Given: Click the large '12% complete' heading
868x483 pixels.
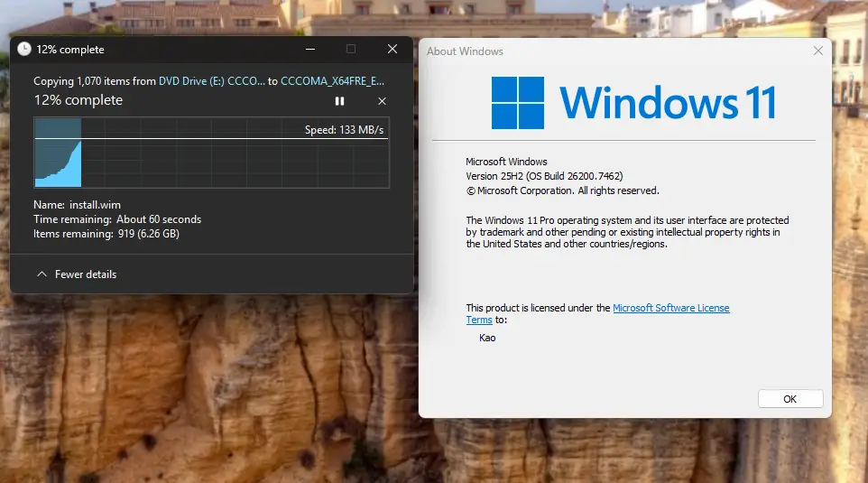Looking at the screenshot, I should click(x=78, y=100).
